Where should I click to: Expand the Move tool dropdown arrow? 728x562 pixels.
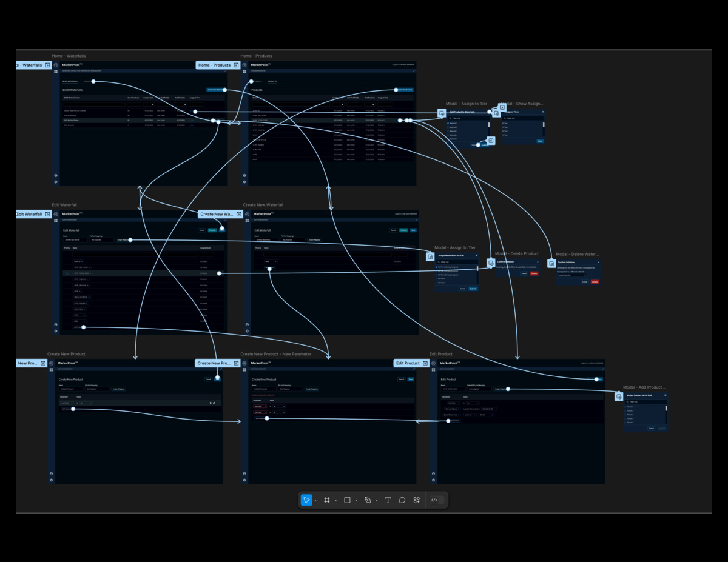pyautogui.click(x=315, y=501)
